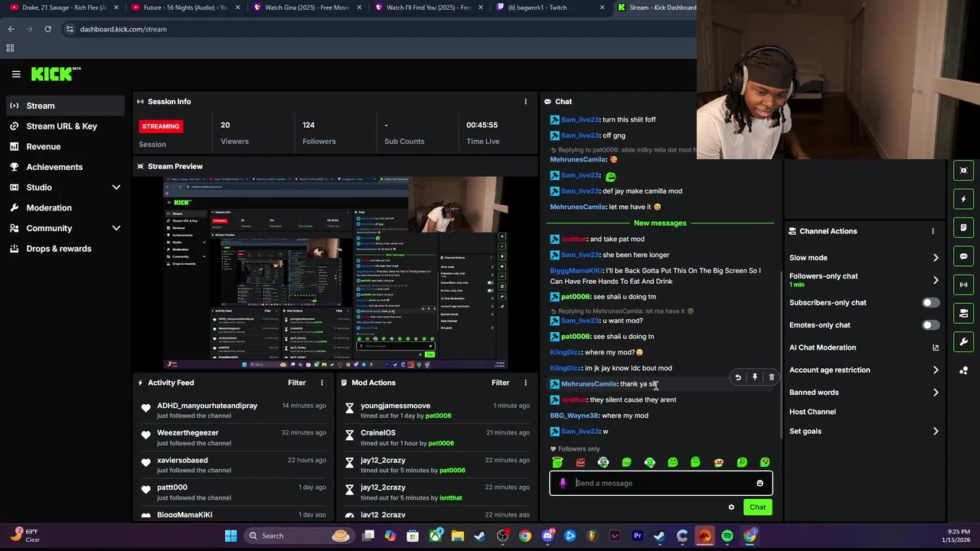980x551 pixels.
Task: Open Banned words settings arrow
Action: coord(936,393)
